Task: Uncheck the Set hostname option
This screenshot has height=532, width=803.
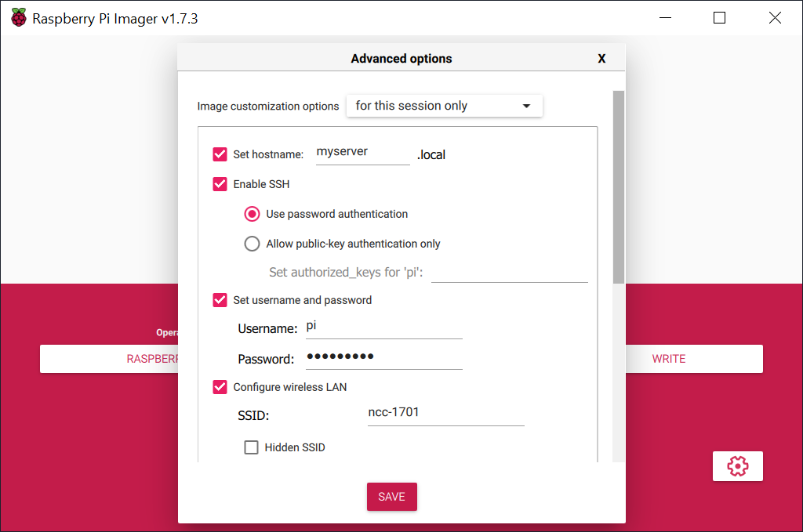Action: 220,154
